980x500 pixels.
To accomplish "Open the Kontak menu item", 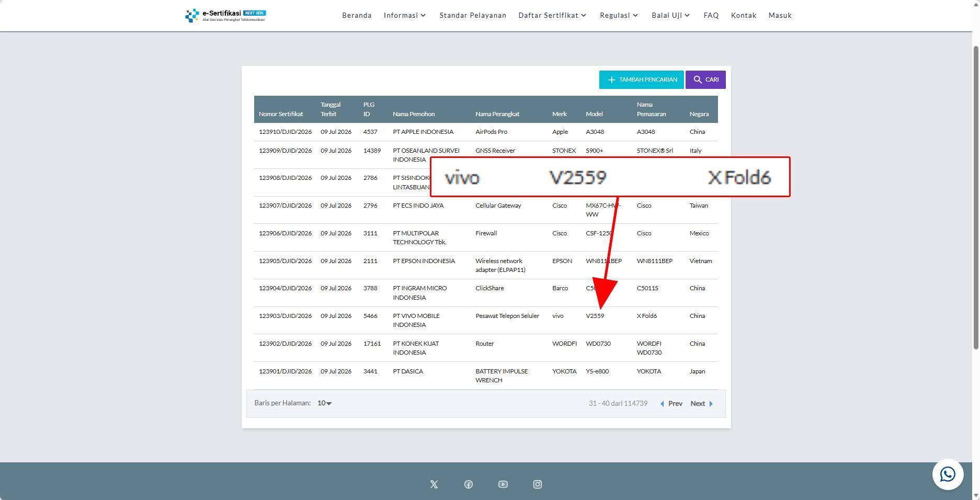I will (x=744, y=15).
